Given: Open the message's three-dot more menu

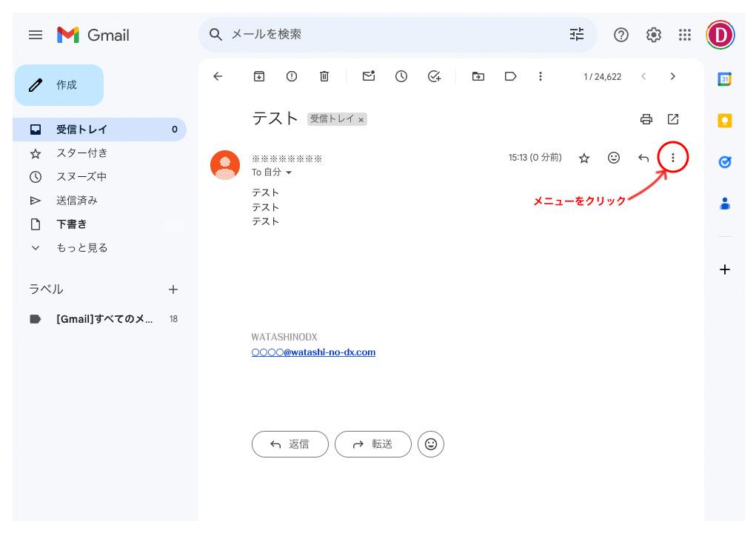Looking at the screenshot, I should pos(673,158).
